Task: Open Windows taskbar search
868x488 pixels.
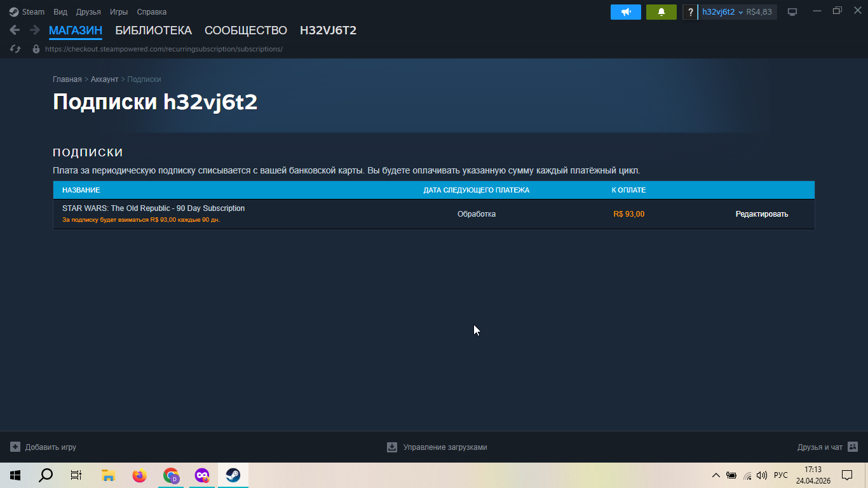Action: 46,475
